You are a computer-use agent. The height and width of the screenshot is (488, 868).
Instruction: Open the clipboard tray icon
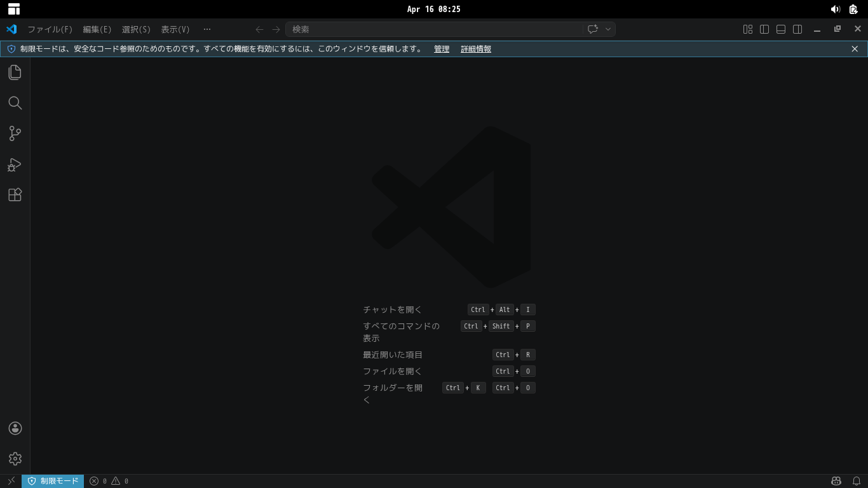click(853, 10)
